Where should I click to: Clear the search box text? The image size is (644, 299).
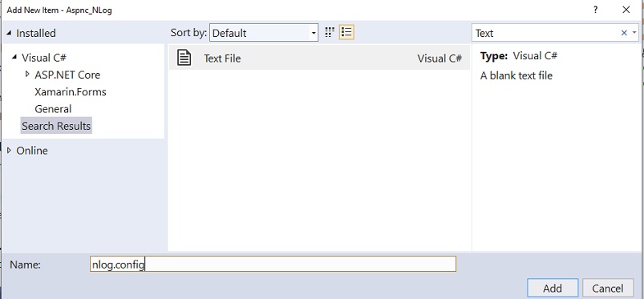pyautogui.click(x=624, y=33)
